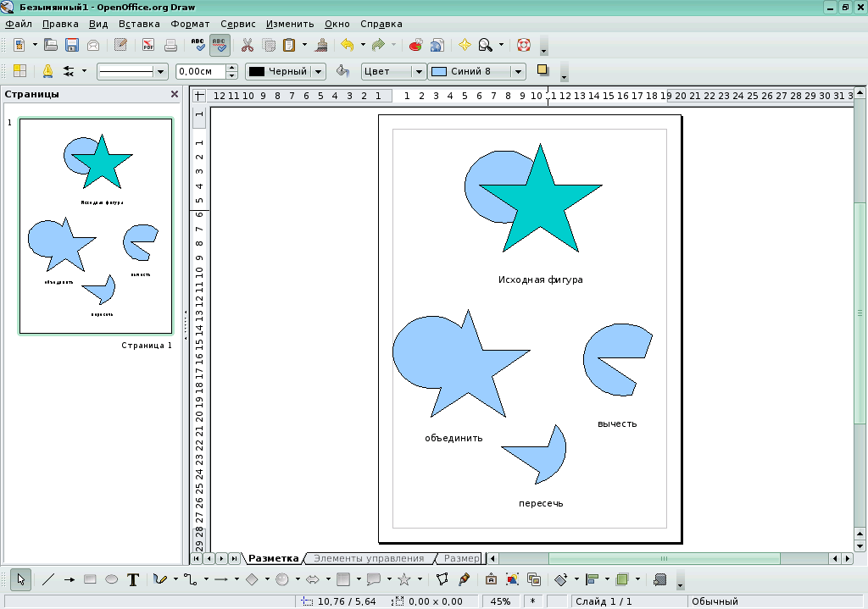The image size is (868, 609).
Task: Click the line width input field
Action: tap(201, 71)
